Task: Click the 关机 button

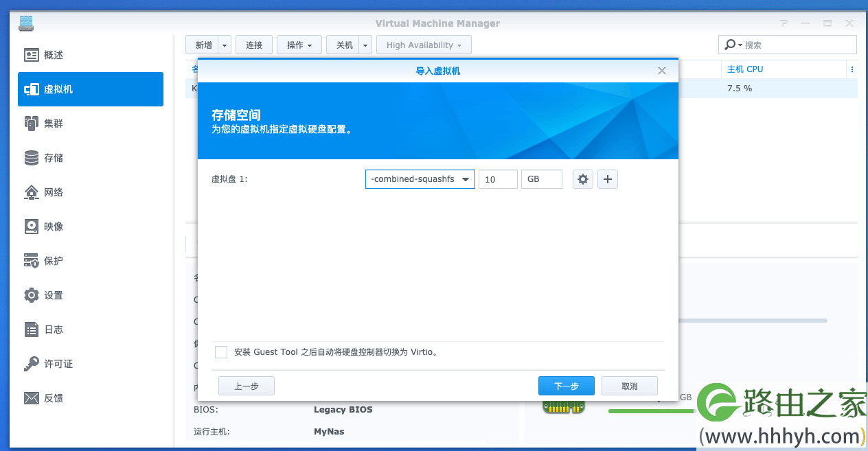Action: (343, 45)
